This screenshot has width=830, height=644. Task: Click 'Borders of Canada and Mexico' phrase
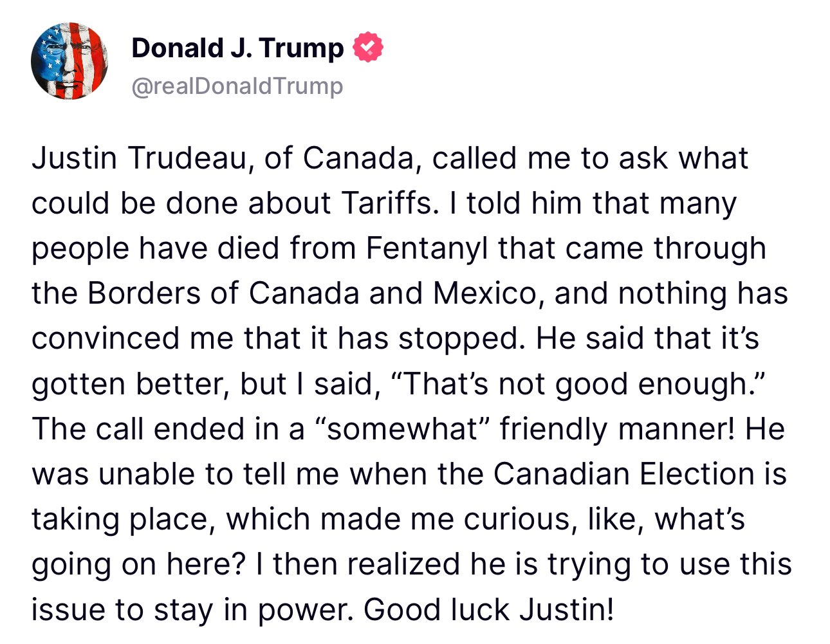click(311, 293)
